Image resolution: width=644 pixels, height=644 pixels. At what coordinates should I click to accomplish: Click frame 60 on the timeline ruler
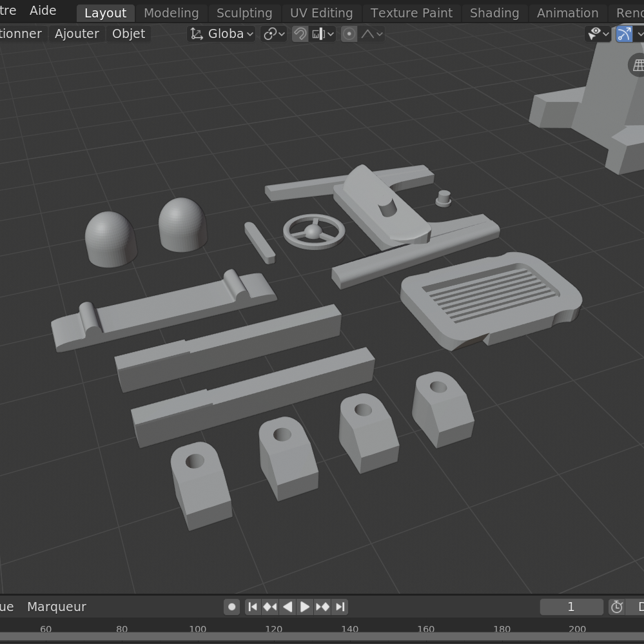tap(46, 629)
